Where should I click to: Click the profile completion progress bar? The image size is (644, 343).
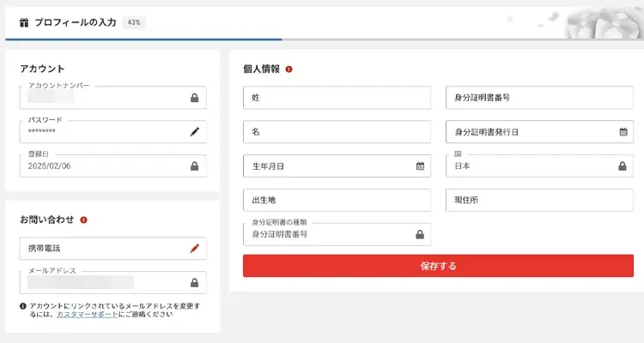325,39
